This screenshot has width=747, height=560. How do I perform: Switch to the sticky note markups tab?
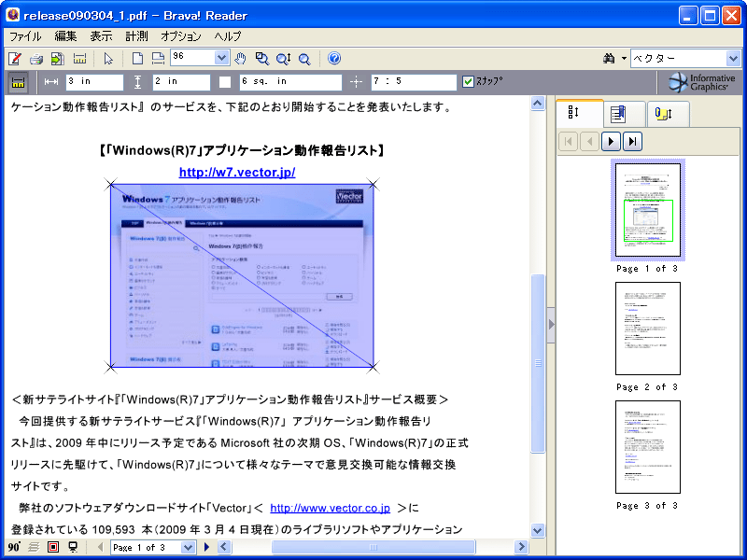pyautogui.click(x=668, y=114)
